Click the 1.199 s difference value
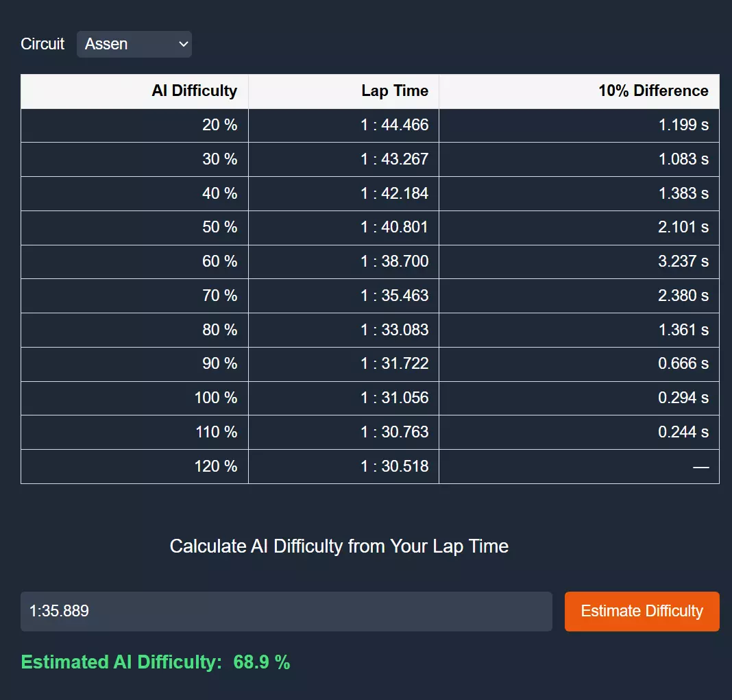The image size is (732, 700). point(683,125)
